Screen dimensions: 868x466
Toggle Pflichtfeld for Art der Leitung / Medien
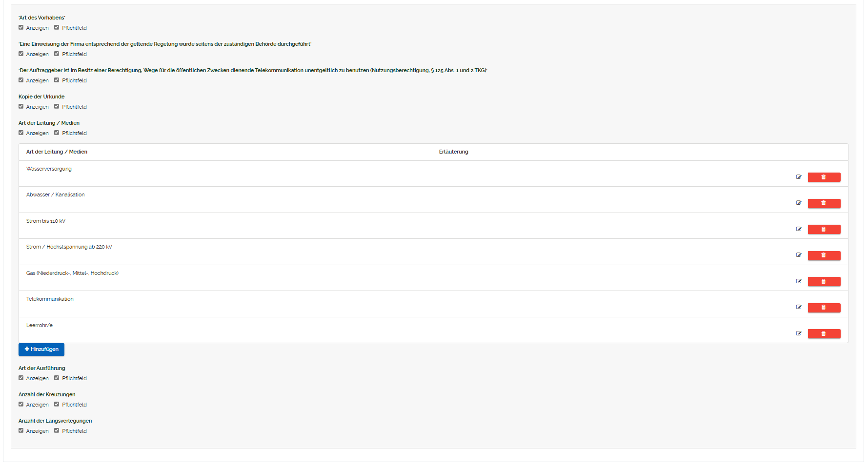pyautogui.click(x=57, y=133)
